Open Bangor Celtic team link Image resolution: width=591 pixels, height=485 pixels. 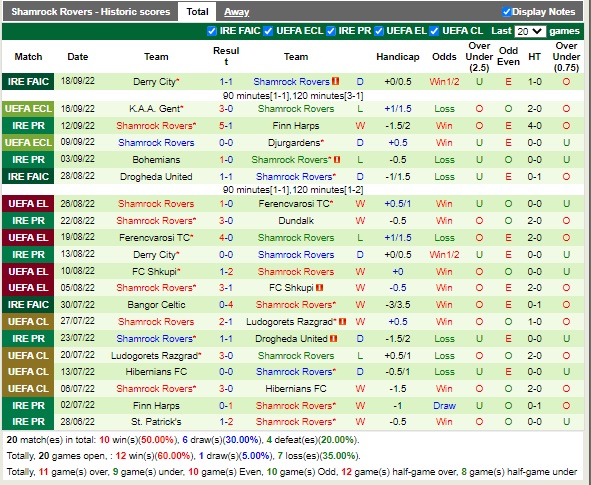point(156,304)
